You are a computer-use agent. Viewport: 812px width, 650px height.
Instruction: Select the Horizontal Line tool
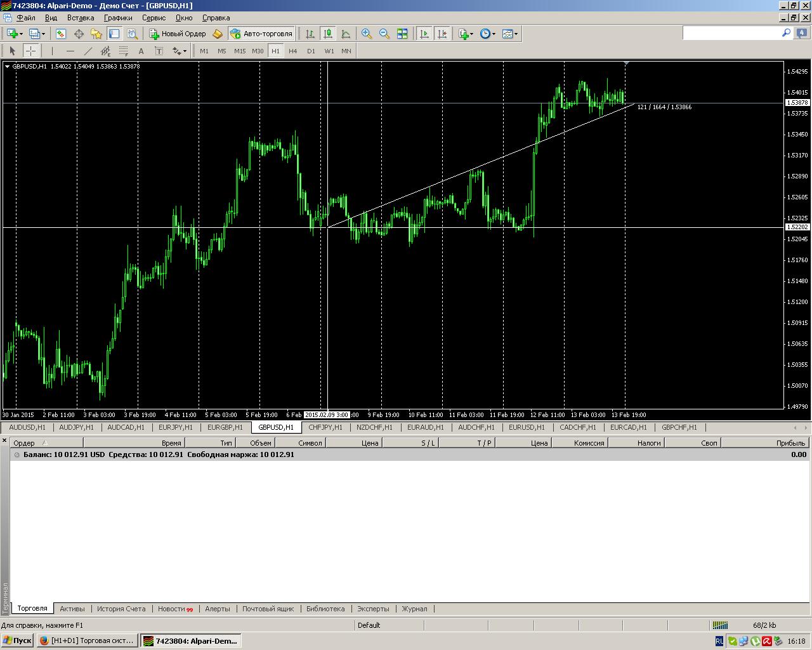coord(70,51)
